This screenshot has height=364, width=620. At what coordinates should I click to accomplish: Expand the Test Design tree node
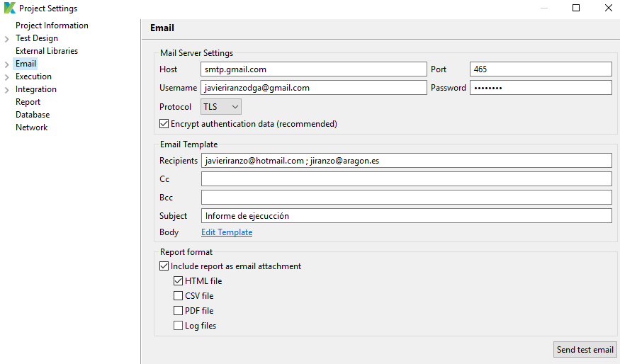click(7, 39)
